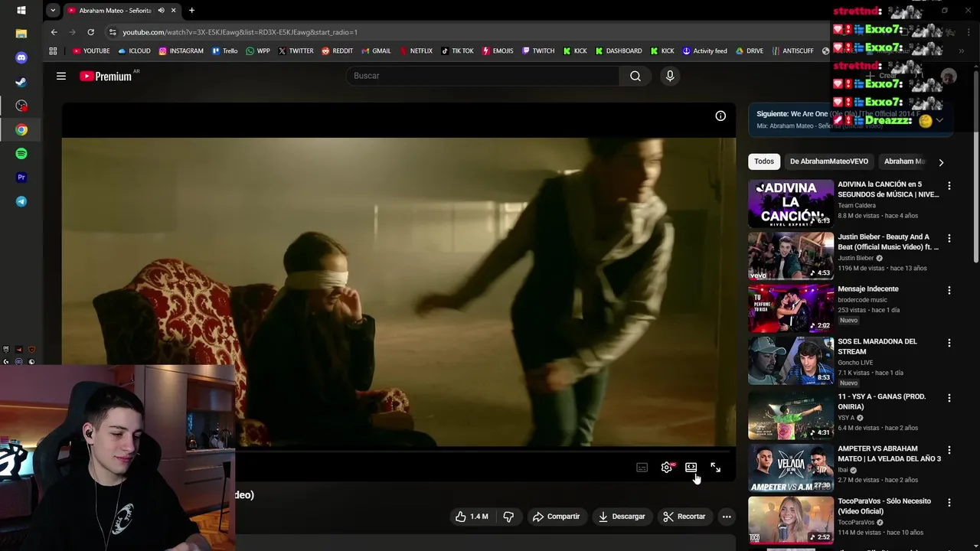The width and height of the screenshot is (980, 551).
Task: Mute the Abraham Mateo browser tab
Action: [161, 11]
